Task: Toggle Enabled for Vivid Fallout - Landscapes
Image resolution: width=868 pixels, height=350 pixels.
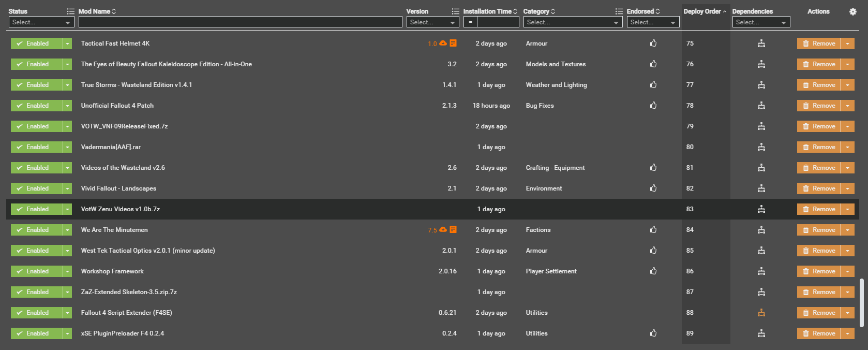Action: click(37, 188)
